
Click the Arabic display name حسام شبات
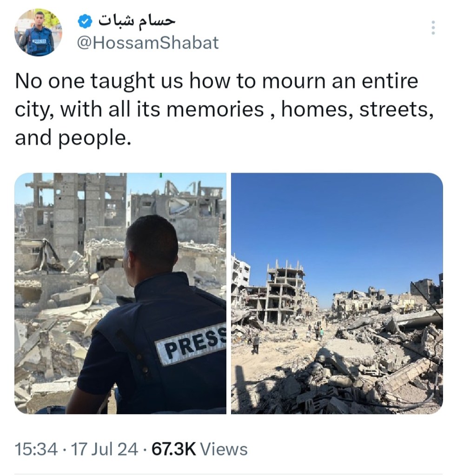tap(137, 21)
